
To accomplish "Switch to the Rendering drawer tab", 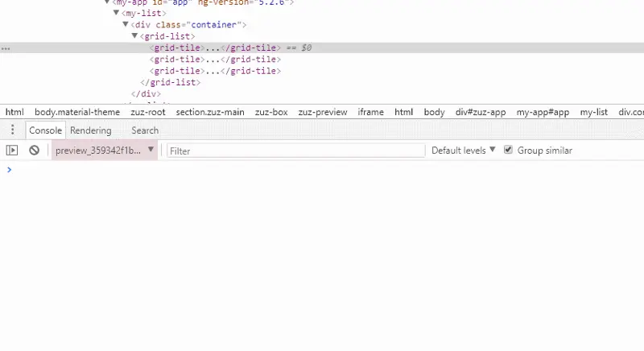I will [x=91, y=130].
